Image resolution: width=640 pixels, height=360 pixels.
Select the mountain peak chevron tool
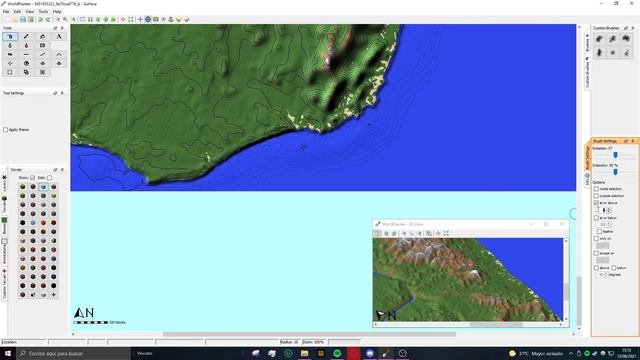59,55
